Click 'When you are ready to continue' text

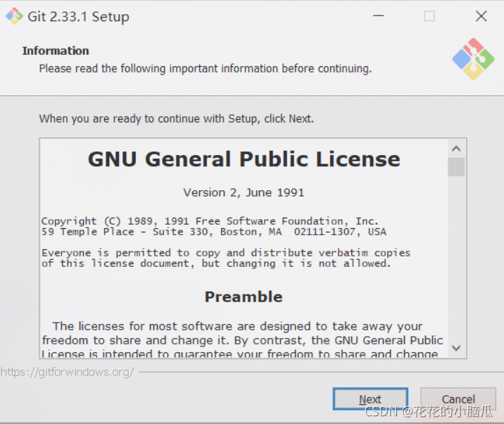[177, 119]
